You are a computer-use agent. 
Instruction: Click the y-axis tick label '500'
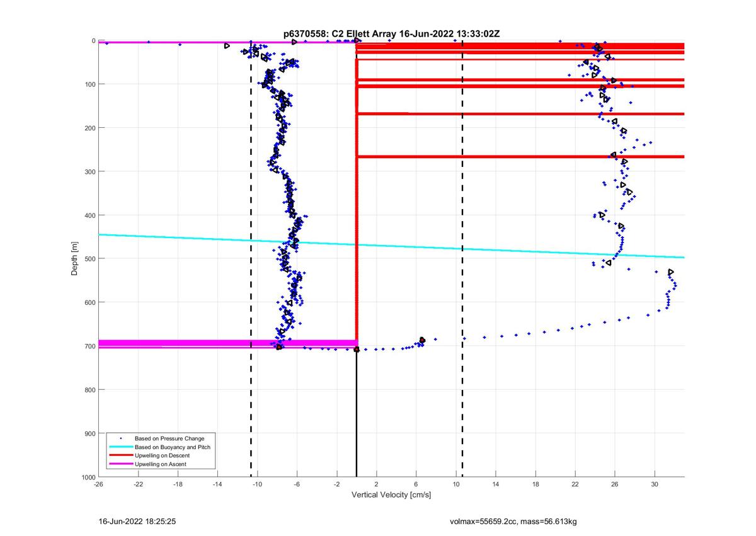click(89, 259)
